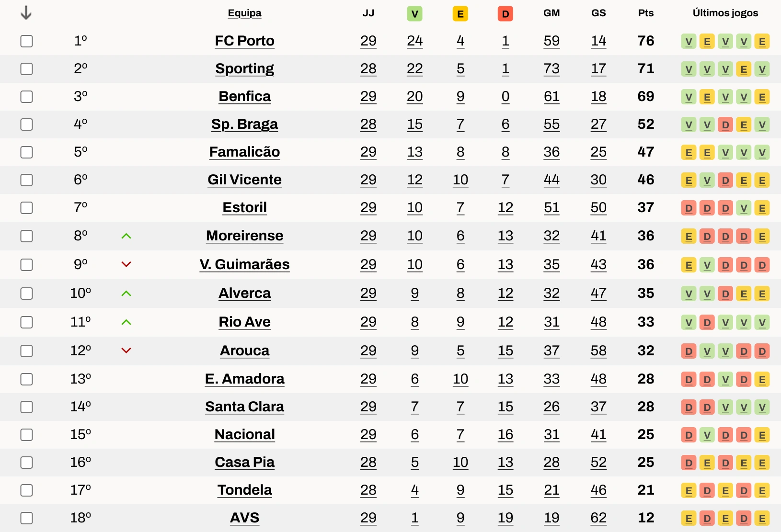Enable the checkbox beside Tondela
781x532 pixels.
(26, 490)
